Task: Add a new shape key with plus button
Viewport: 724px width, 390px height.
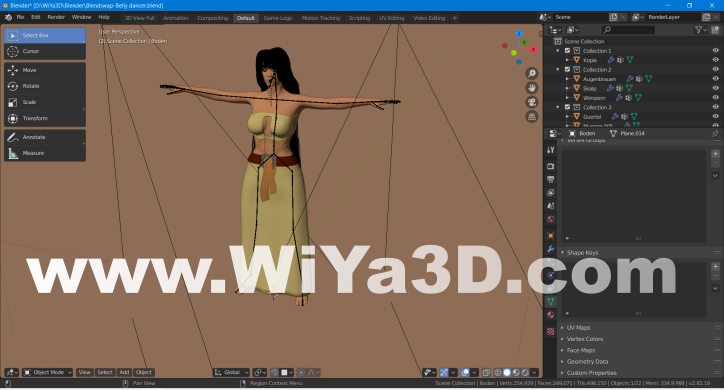Action: [715, 267]
